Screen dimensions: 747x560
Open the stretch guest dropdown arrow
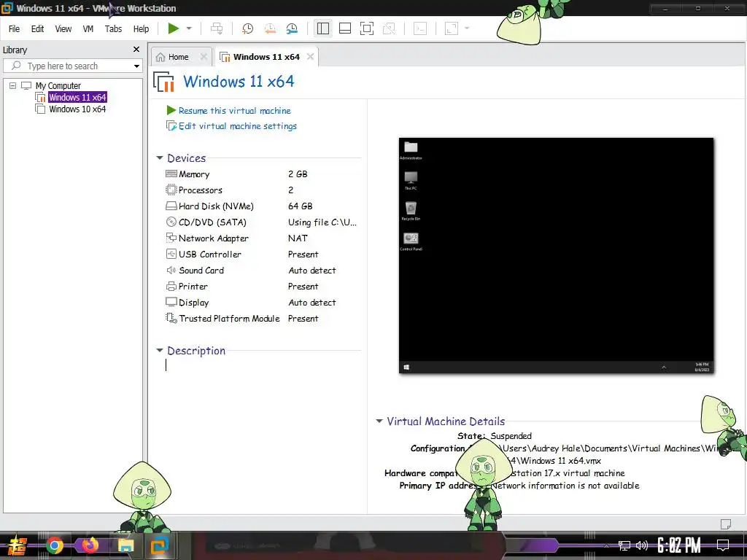tap(467, 28)
